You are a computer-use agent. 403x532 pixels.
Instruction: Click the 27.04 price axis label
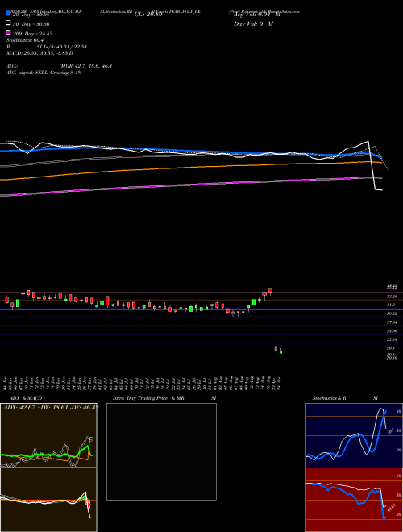[393, 322]
